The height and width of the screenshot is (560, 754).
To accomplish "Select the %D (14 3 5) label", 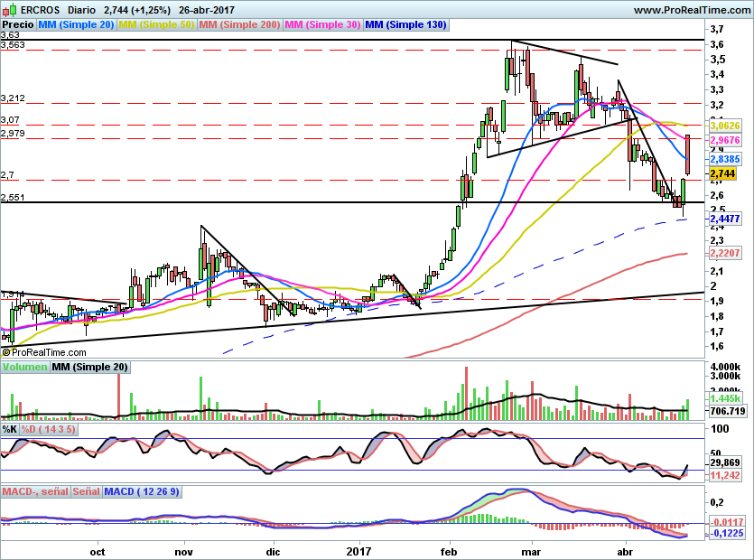I will point(49,429).
